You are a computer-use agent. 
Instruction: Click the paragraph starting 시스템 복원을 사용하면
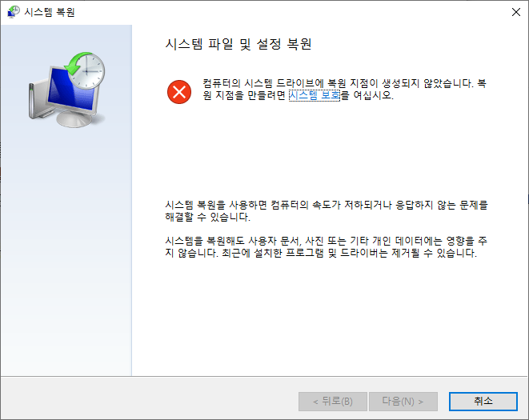[327, 211]
